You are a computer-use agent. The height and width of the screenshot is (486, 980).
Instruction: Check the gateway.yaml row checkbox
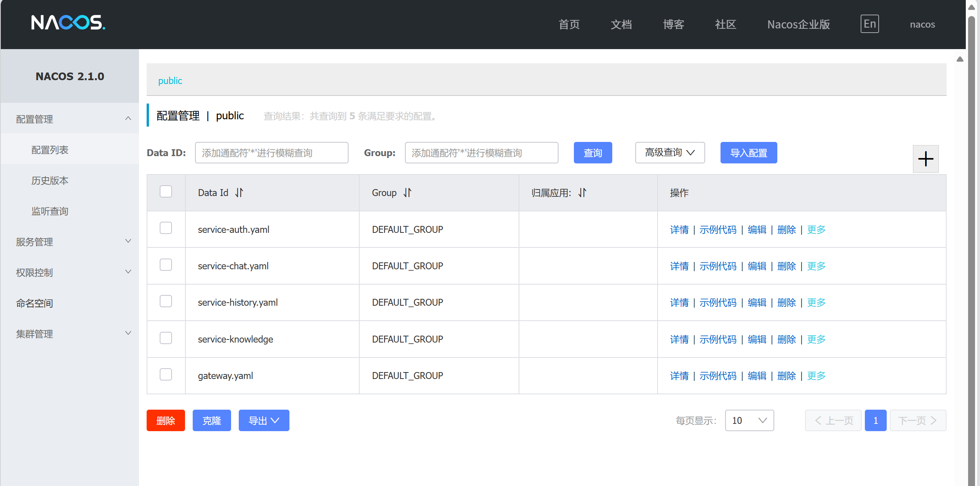166,374
